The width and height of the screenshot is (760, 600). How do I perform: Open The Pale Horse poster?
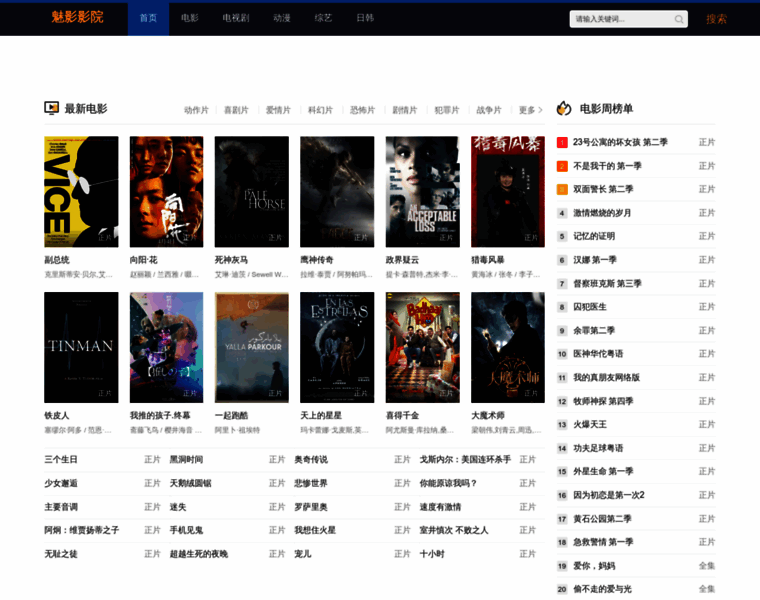pos(252,191)
